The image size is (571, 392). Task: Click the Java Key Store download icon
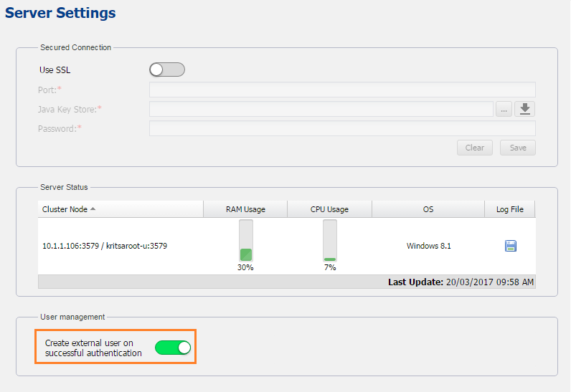tap(525, 109)
